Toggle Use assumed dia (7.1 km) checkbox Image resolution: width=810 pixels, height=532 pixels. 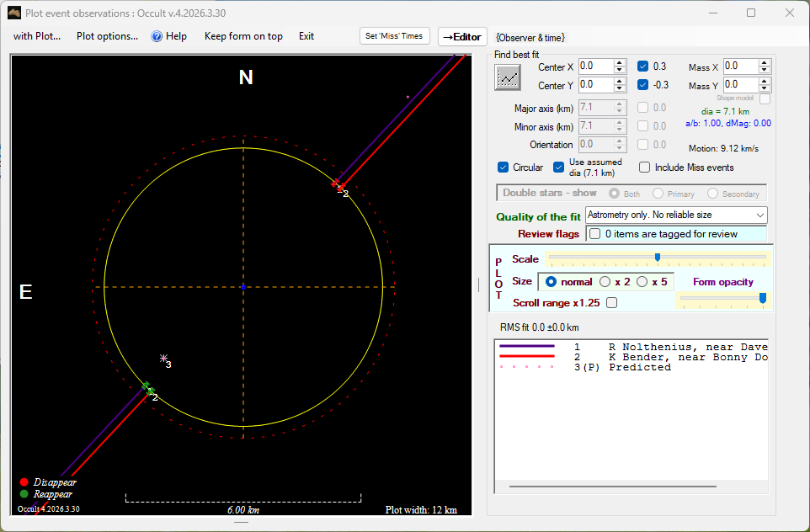pos(558,168)
